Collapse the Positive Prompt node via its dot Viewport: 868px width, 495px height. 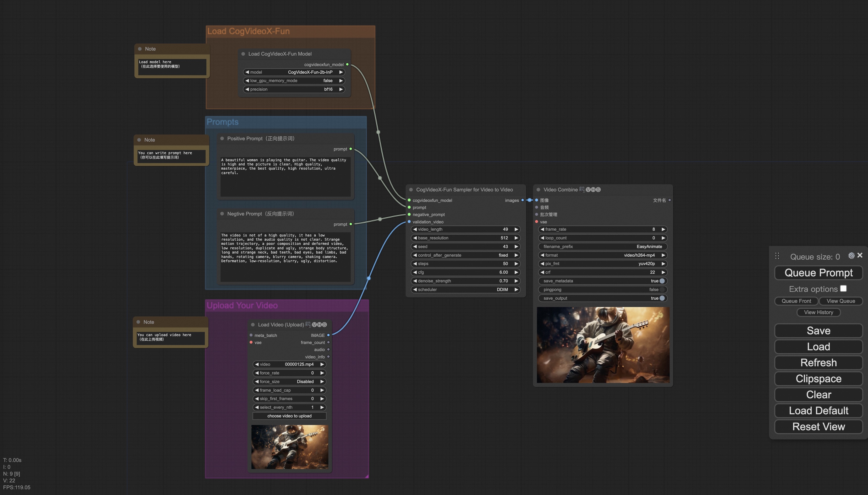(x=222, y=138)
